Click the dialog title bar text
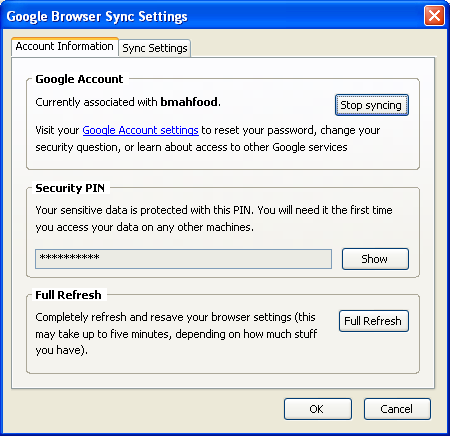Screen dimensions: 450x436 click(97, 16)
